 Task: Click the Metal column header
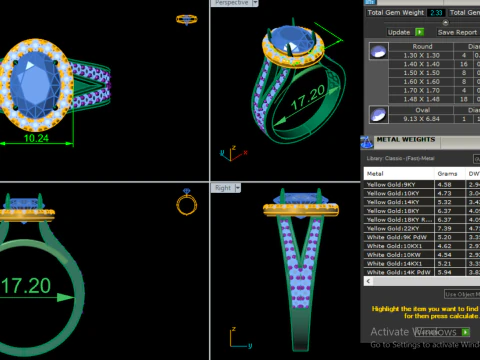click(399, 174)
